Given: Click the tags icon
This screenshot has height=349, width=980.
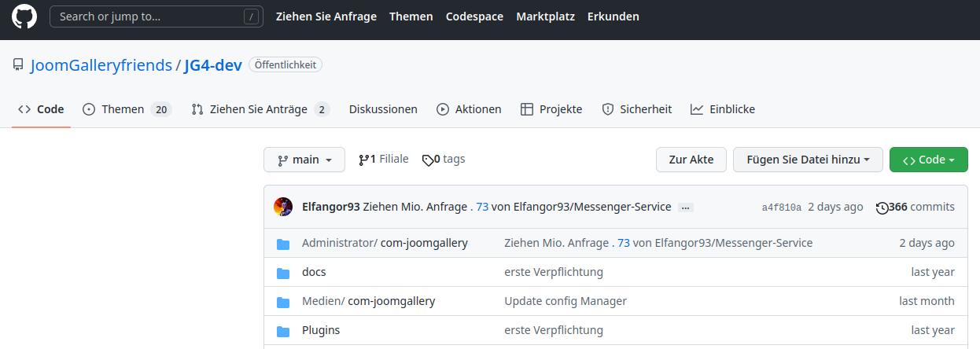Looking at the screenshot, I should coord(427,160).
